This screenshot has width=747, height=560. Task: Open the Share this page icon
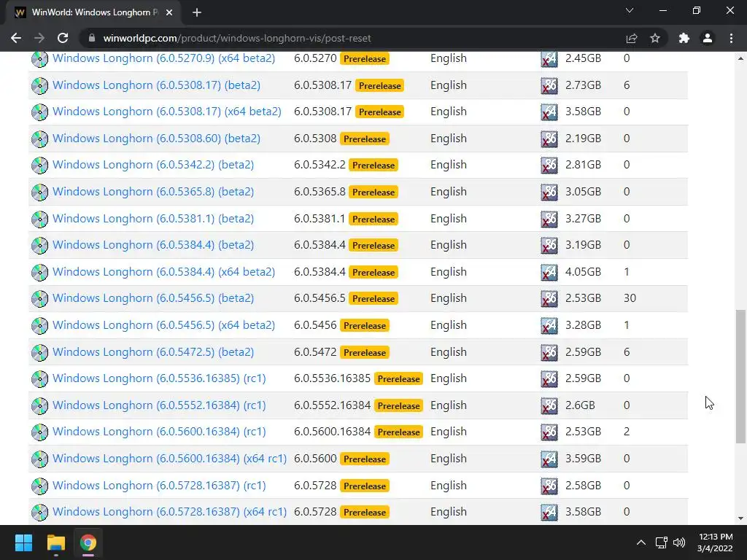(632, 38)
